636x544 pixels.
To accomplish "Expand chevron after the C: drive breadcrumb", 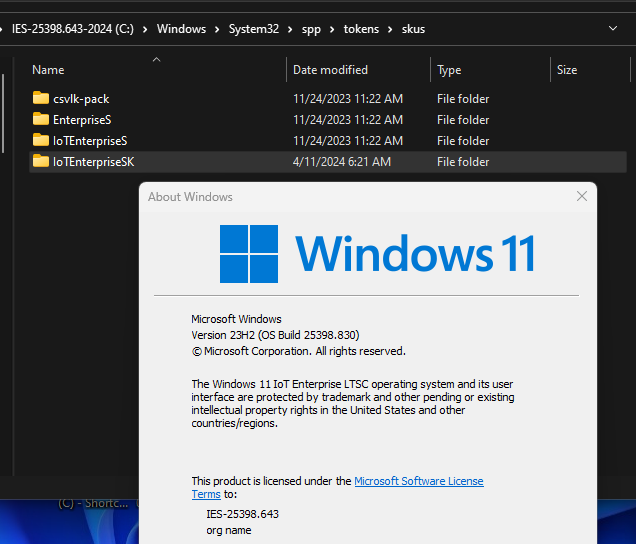I will [x=145, y=29].
